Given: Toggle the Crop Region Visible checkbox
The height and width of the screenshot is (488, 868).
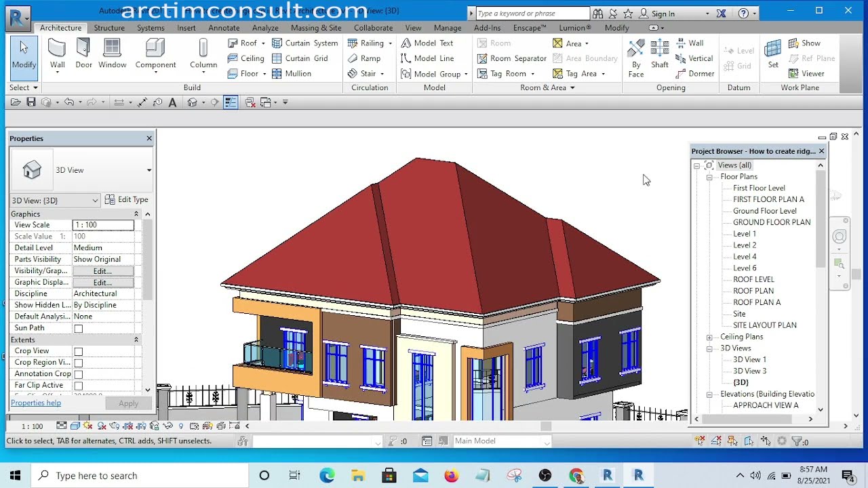Looking at the screenshot, I should [78, 363].
